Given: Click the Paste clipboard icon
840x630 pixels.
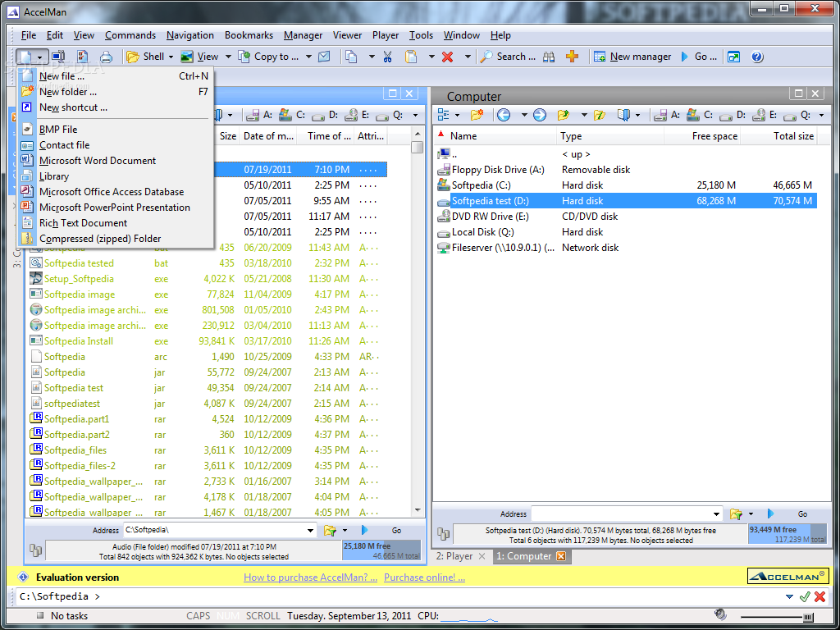Looking at the screenshot, I should point(411,57).
